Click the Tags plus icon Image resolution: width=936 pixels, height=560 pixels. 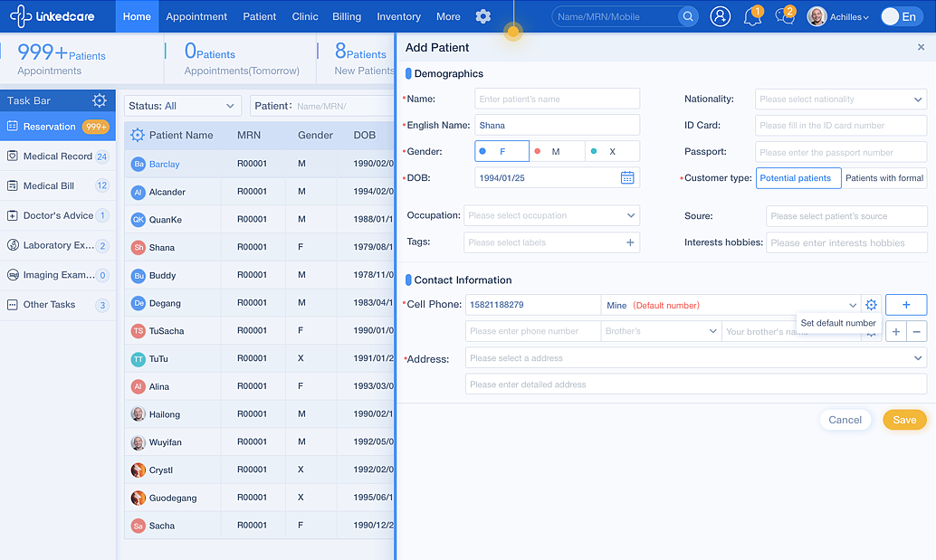(630, 242)
